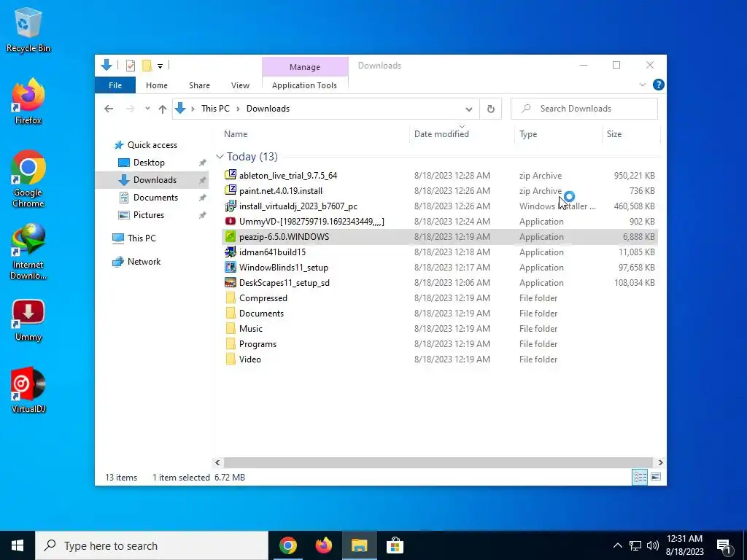Open the volume control in tray

[x=653, y=545]
